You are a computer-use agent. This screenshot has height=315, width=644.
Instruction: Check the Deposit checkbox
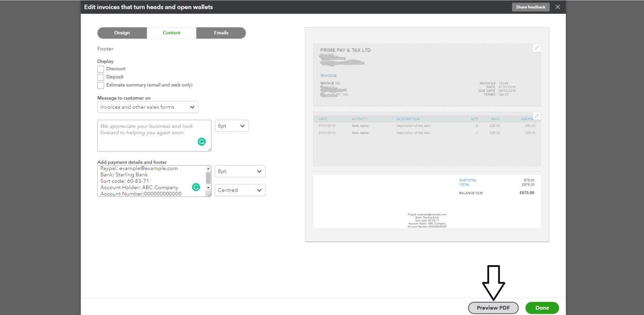coord(101,77)
